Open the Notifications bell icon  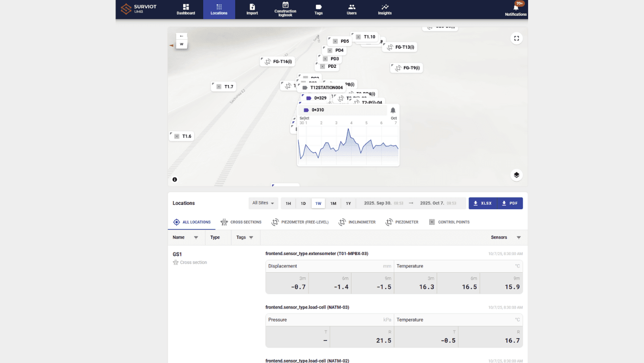[516, 8]
